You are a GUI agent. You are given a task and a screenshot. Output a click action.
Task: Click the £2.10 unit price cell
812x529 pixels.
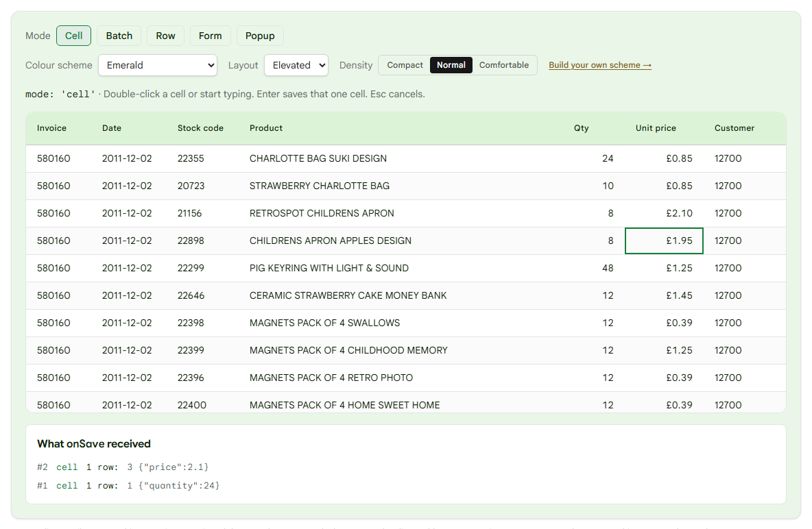click(664, 213)
